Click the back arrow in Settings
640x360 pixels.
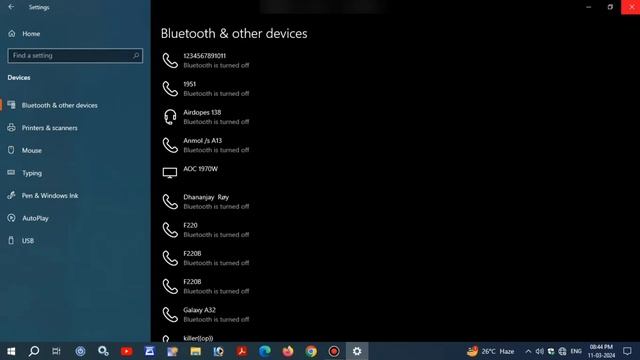pyautogui.click(x=11, y=7)
